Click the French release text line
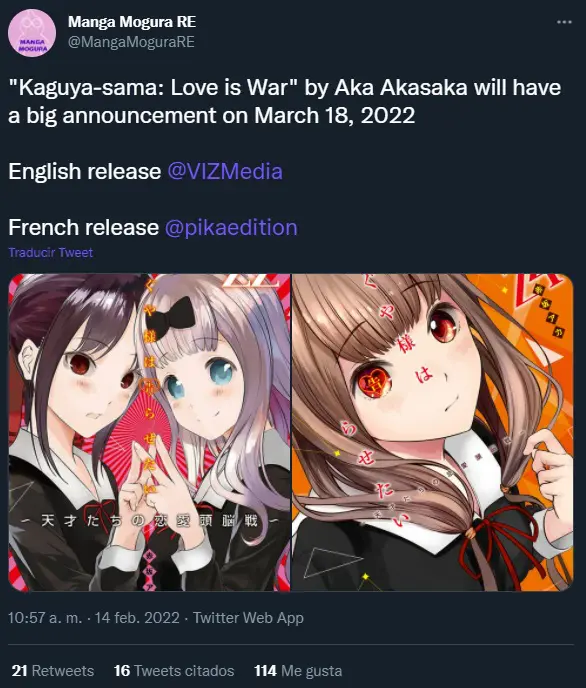This screenshot has width=586, height=688. pyautogui.click(x=153, y=227)
